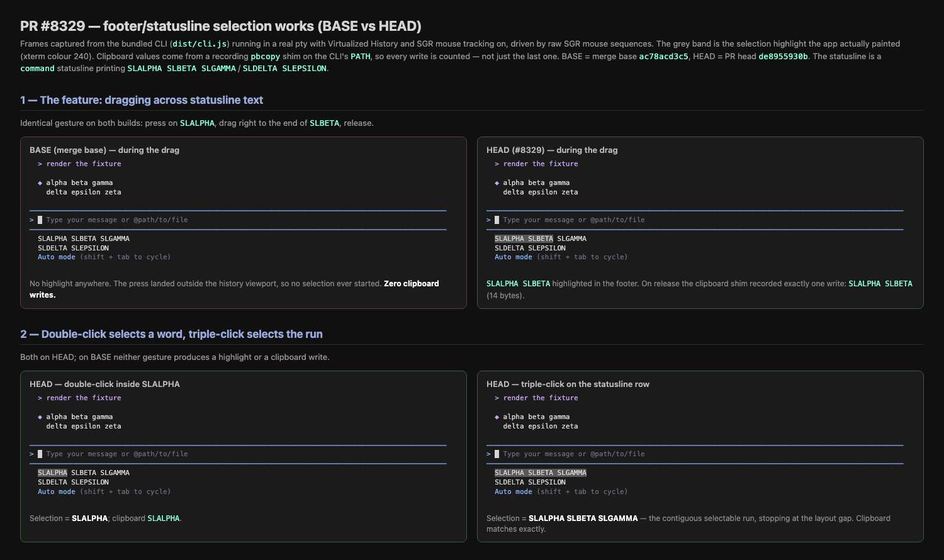This screenshot has height=560, width=944.
Task: Click the diamond bullet in BASE merge base panel
Action: (x=40, y=183)
